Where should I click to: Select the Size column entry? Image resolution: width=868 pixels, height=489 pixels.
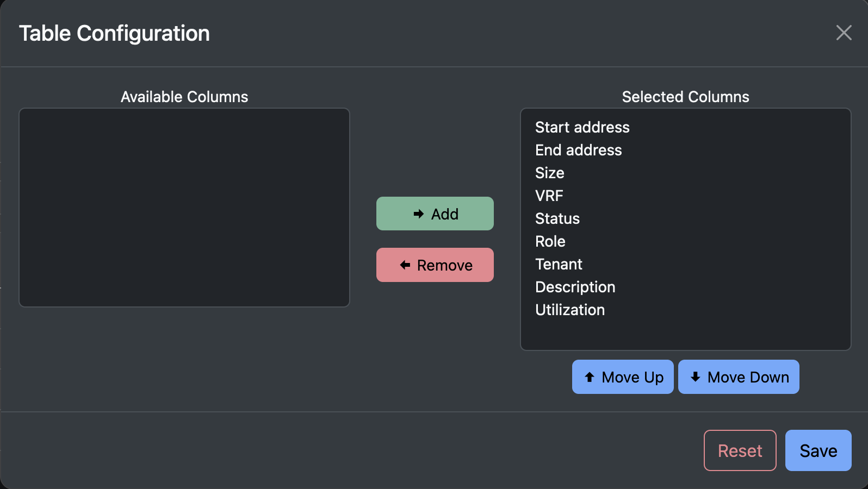coord(549,173)
